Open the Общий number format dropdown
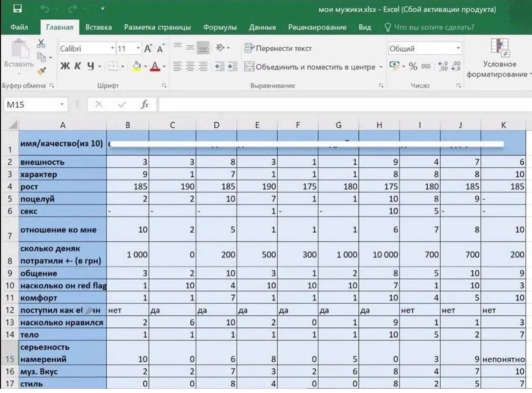532x393 pixels. [x=458, y=48]
